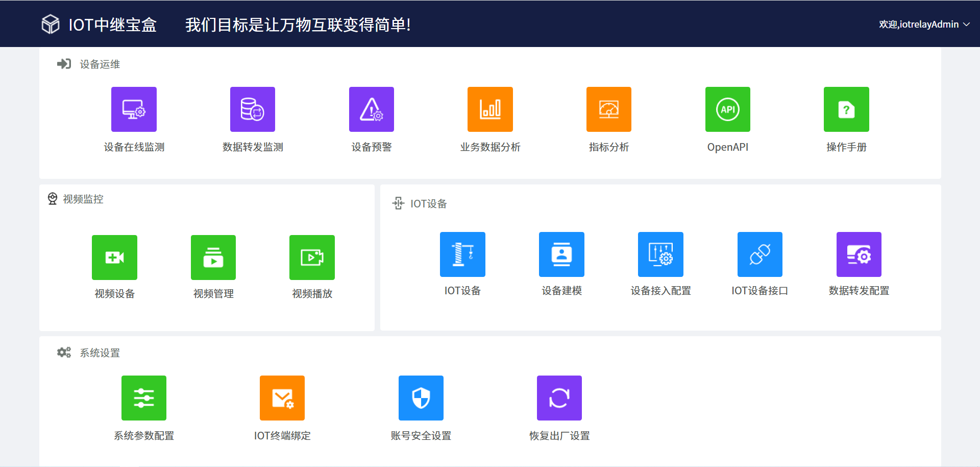The height and width of the screenshot is (467, 980).
Task: Open the OpenAPI green icon
Action: coord(728,109)
